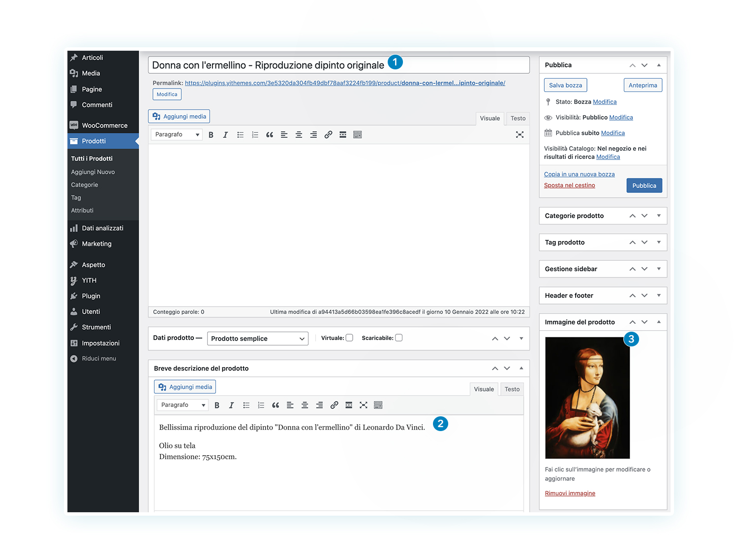Click the product image thumbnail
Image resolution: width=738 pixels, height=560 pixels.
[x=587, y=398]
